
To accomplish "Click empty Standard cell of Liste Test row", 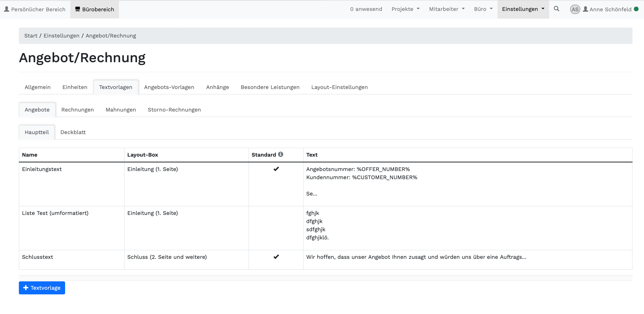I will coord(276,228).
